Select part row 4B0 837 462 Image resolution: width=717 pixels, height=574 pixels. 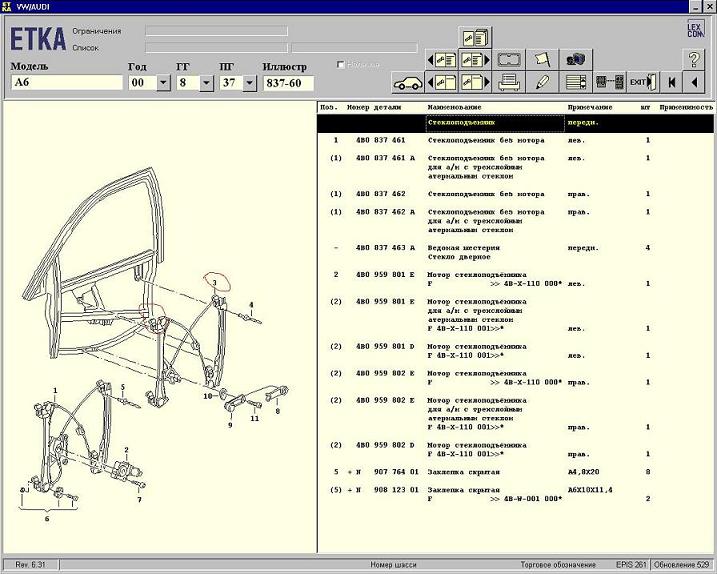[x=515, y=194]
